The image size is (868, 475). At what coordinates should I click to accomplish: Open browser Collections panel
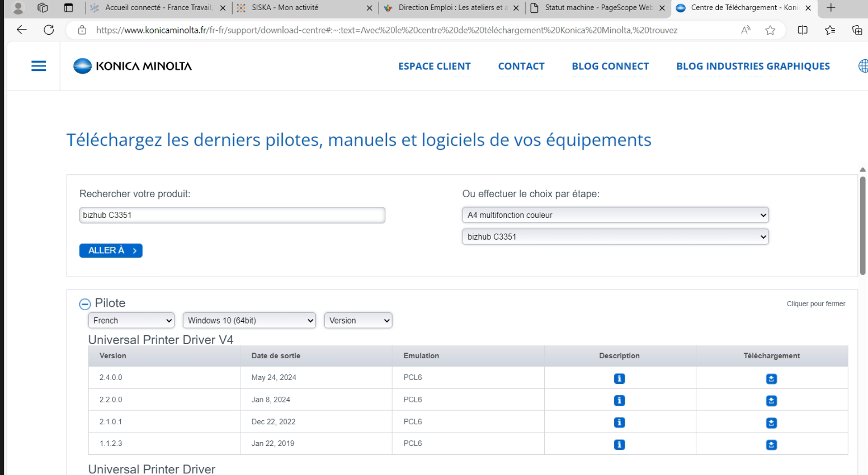coord(857,30)
